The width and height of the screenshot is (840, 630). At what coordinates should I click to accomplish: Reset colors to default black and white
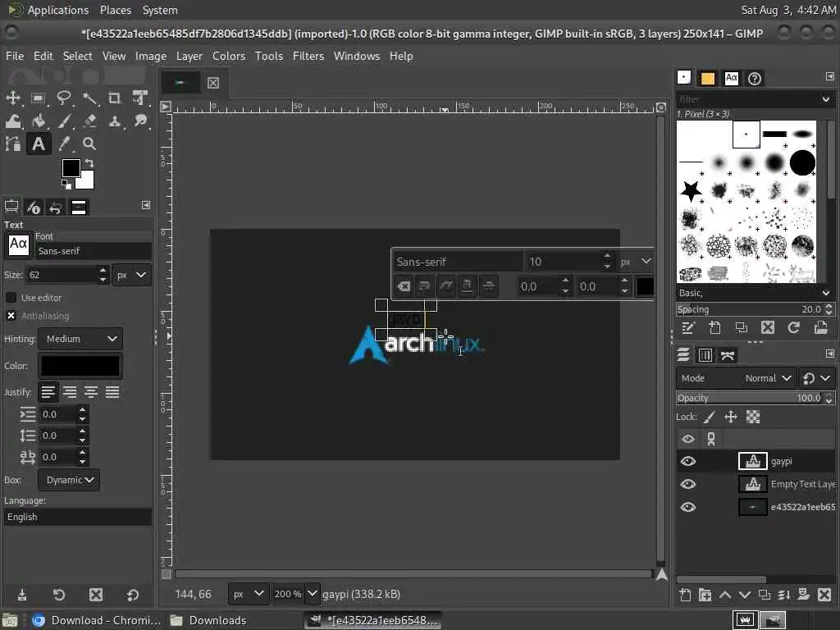pyautogui.click(x=66, y=185)
